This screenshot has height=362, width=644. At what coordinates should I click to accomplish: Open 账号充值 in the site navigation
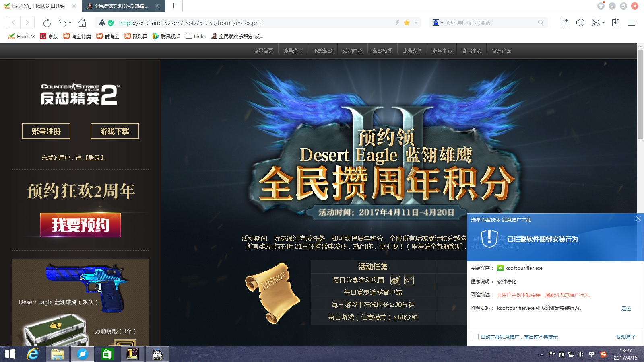413,51
